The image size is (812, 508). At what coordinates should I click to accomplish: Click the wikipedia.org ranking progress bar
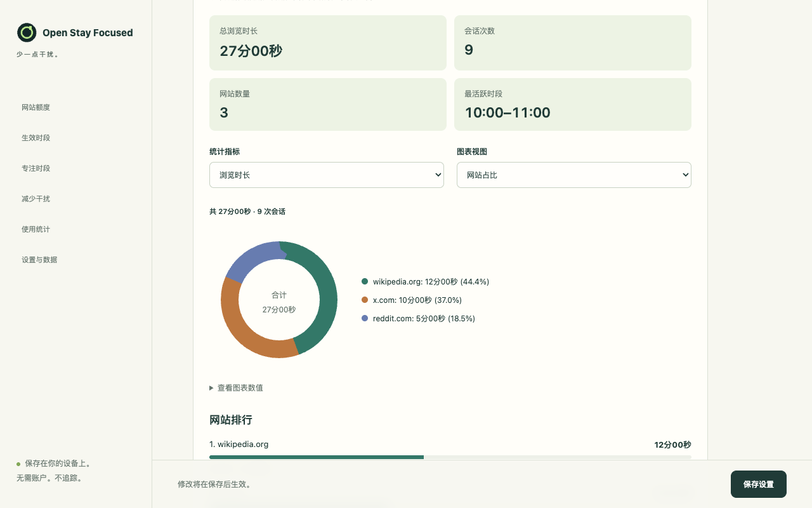coord(450,457)
